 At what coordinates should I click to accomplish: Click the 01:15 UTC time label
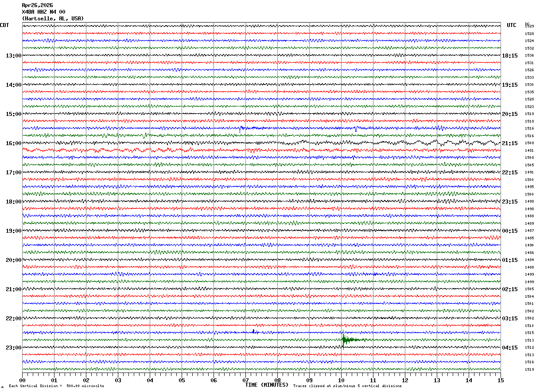point(509,260)
